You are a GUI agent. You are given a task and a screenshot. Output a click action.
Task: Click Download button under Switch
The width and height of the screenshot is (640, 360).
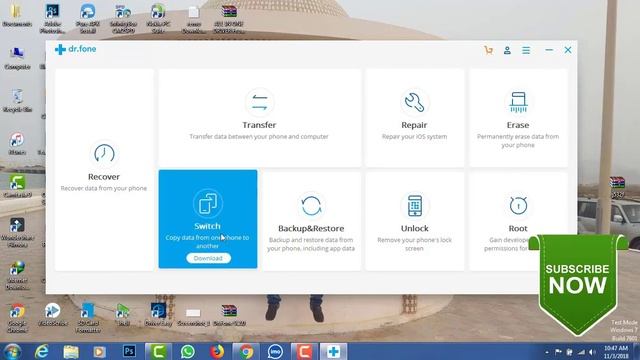tap(208, 258)
